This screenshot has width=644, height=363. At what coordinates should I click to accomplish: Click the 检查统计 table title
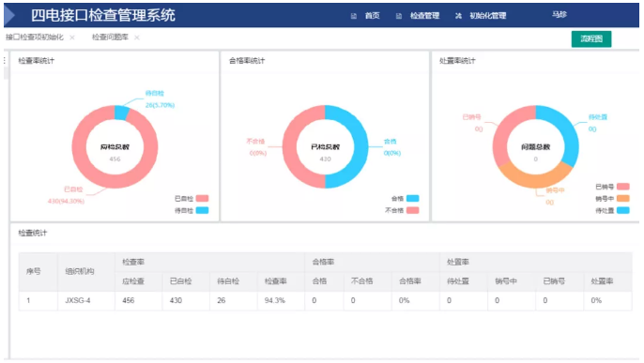(x=33, y=233)
